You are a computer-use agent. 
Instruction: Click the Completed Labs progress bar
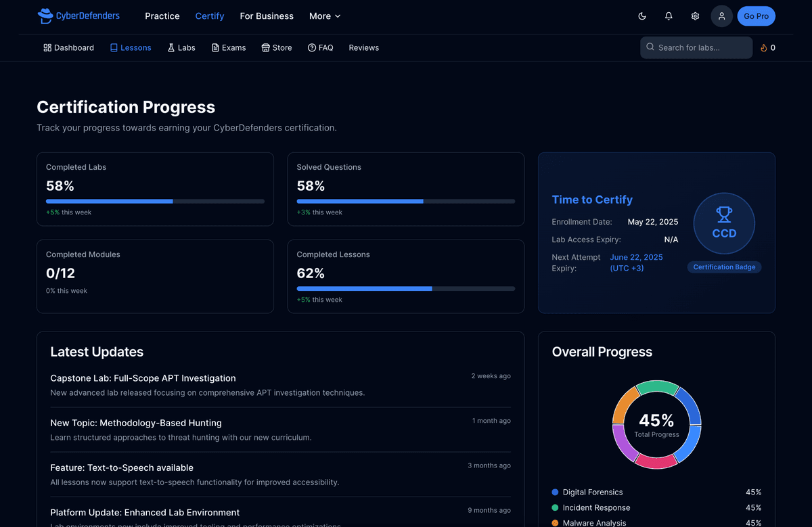coord(155,202)
